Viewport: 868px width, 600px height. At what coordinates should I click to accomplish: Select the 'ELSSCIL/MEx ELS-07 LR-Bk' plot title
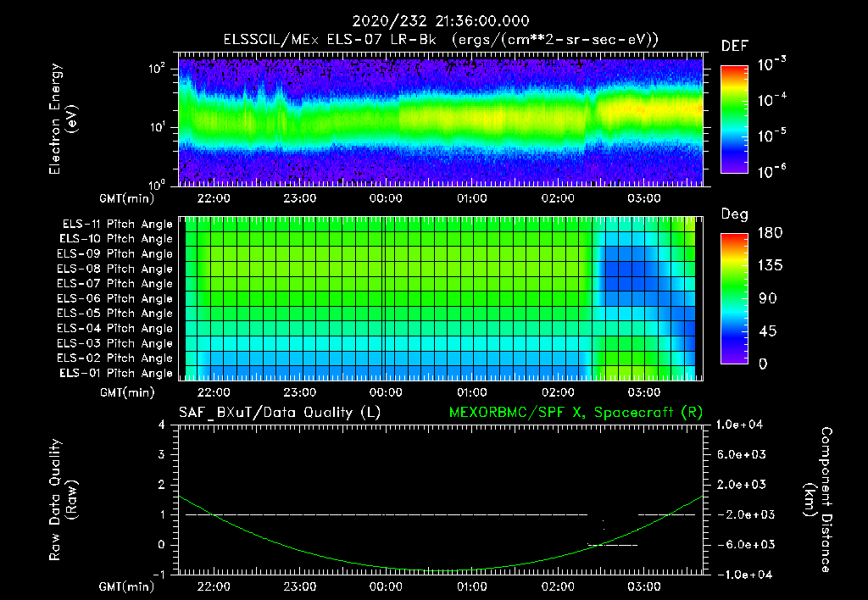click(x=330, y=40)
